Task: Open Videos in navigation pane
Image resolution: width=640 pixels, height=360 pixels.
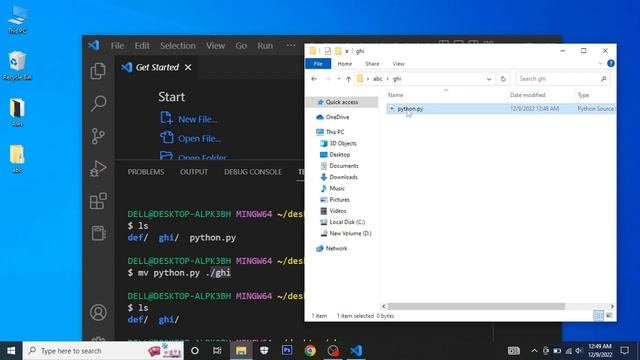Action: (x=338, y=211)
